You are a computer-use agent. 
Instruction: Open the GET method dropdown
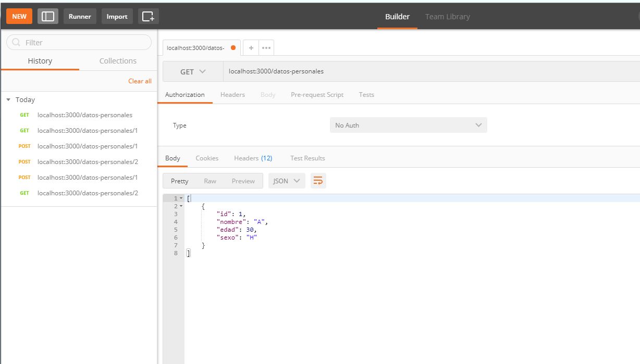pos(193,72)
